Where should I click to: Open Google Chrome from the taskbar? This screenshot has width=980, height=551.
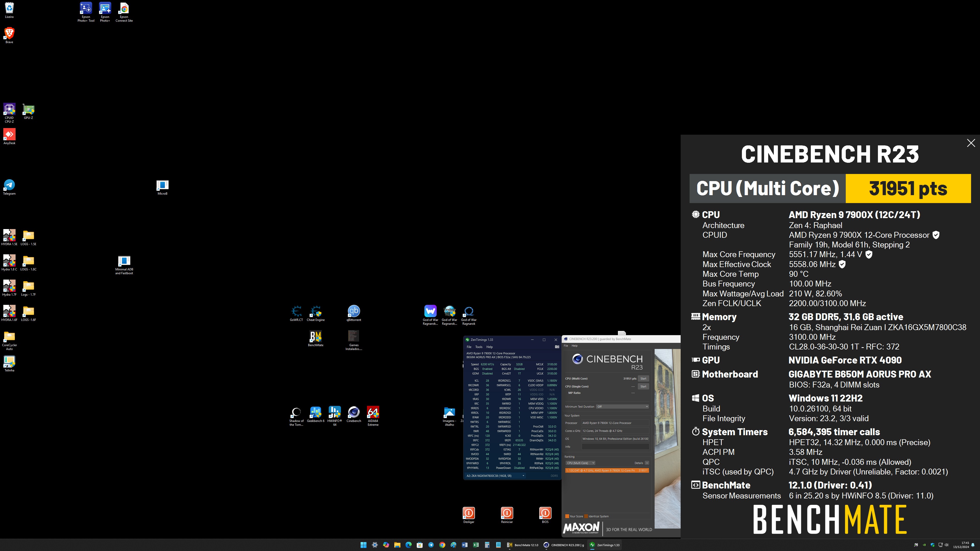[x=442, y=545]
